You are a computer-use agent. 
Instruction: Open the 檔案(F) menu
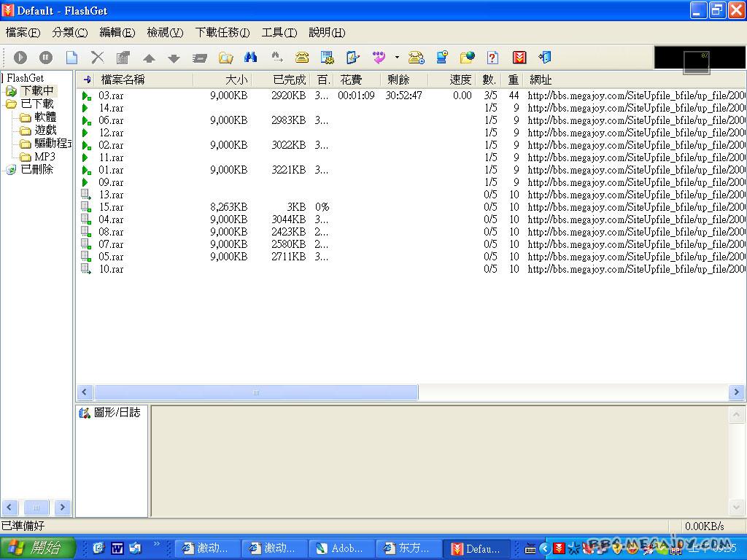(x=23, y=32)
